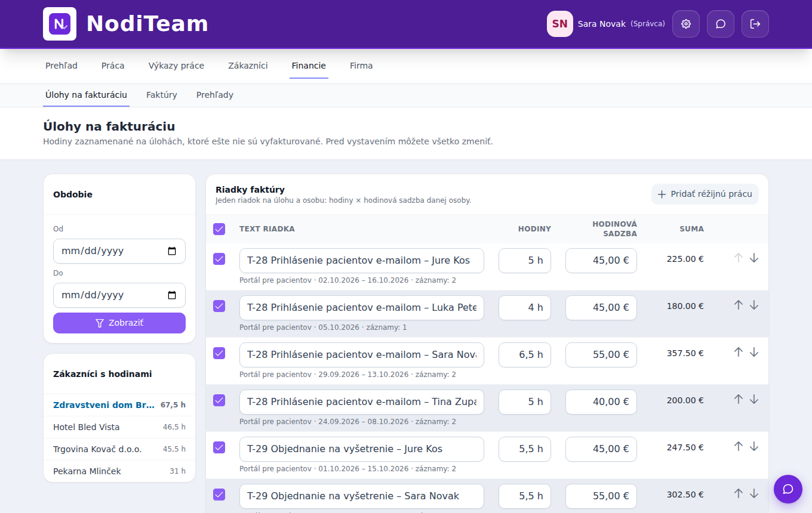Uncheck the T-28 Luka Pete row
Viewport: 812px width, 513px height.
pyautogui.click(x=219, y=306)
